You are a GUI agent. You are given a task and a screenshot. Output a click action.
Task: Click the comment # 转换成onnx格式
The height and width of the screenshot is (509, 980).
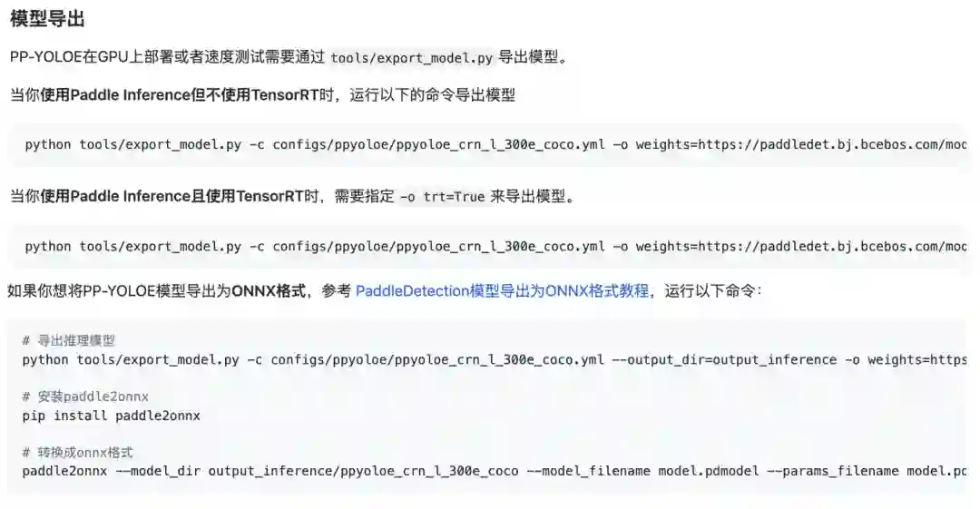coord(77,452)
